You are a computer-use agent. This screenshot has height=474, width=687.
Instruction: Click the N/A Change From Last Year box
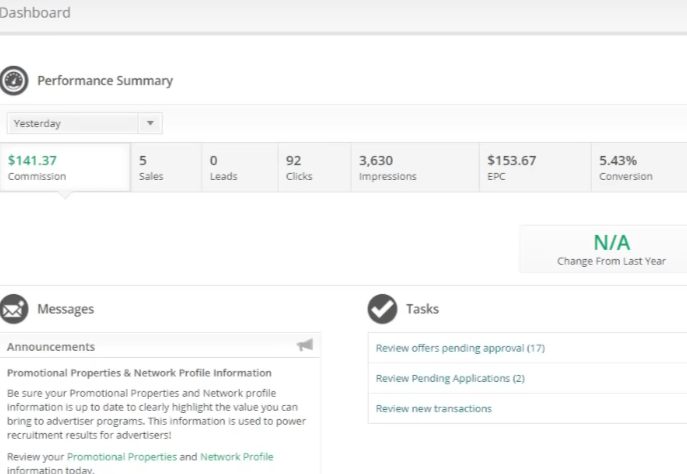[x=612, y=249]
